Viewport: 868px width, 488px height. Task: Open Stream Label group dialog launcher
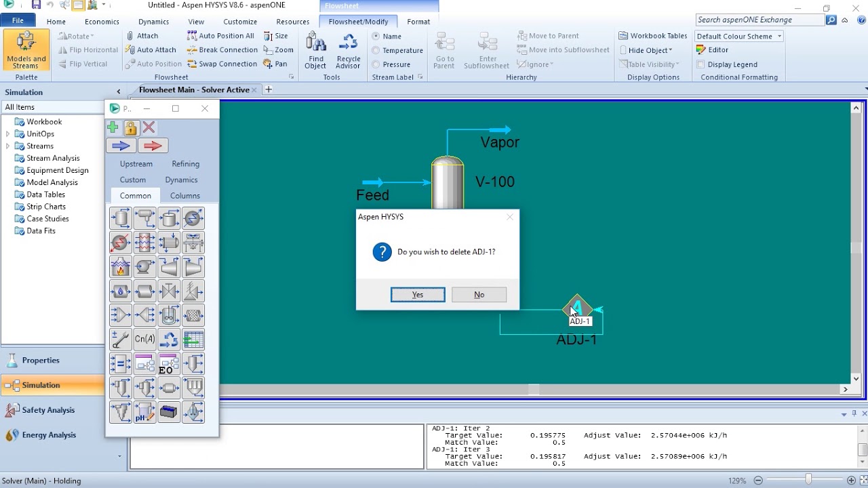420,77
